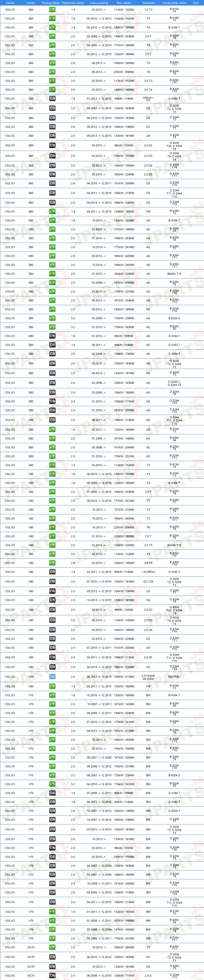This screenshot has width=204, height=980.
Task: Click the ON icon in the S80 D 4164 T row
Action: point(52,336)
